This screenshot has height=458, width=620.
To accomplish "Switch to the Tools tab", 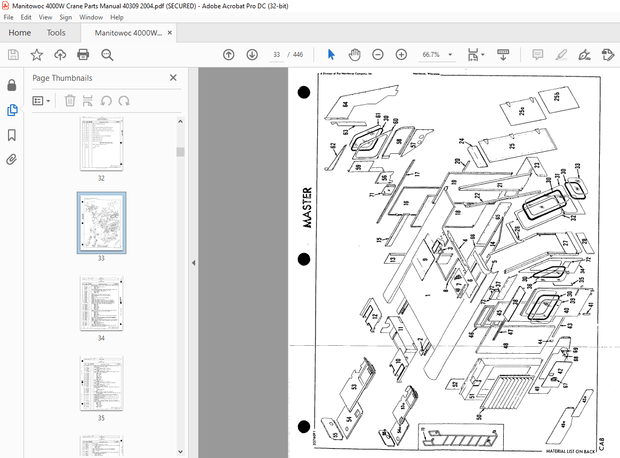I will pos(56,33).
